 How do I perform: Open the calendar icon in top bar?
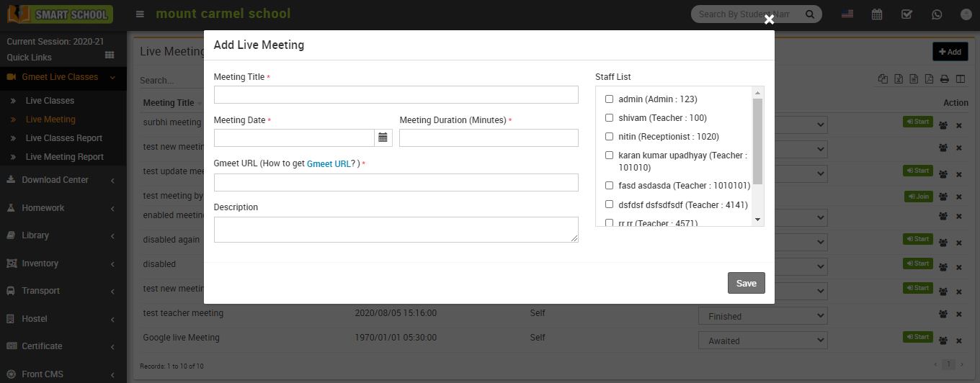coord(877,14)
